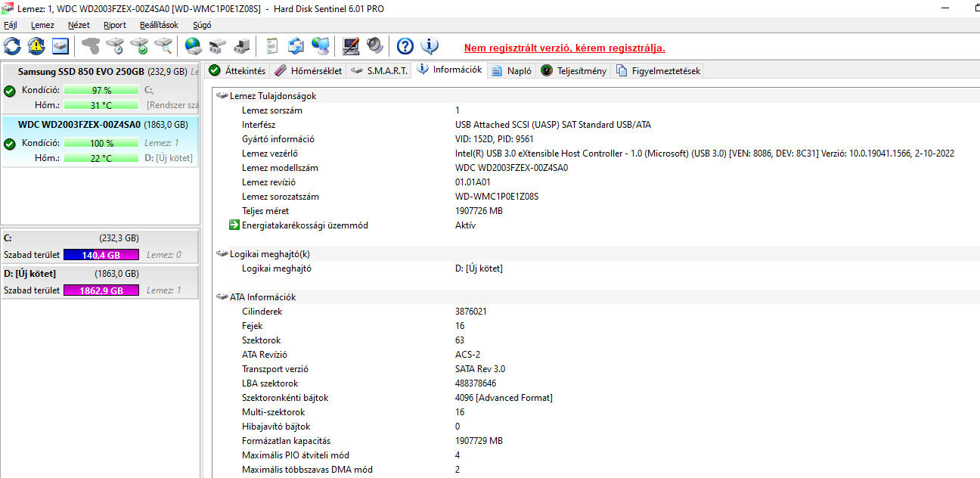Click the globe with monitor toolbar icon
This screenshot has width=980, height=478.
[321, 46]
